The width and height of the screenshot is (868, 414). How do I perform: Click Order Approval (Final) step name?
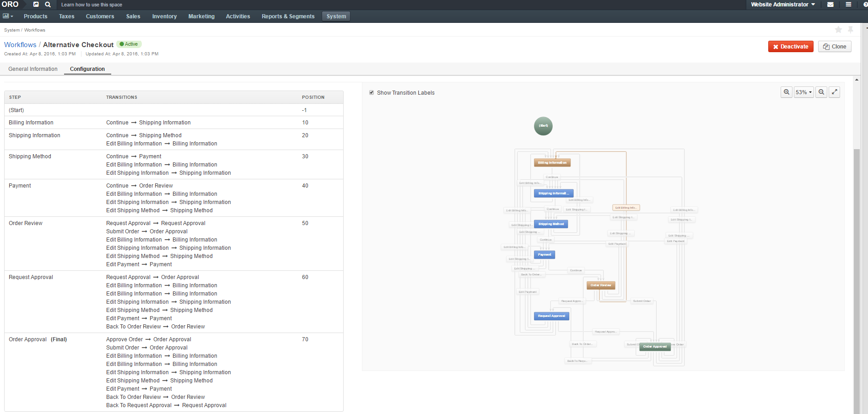[38, 339]
